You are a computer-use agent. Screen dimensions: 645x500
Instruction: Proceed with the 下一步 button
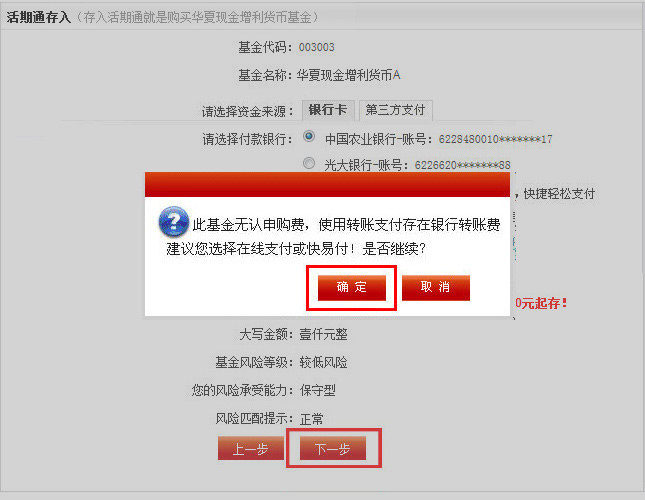click(x=333, y=449)
